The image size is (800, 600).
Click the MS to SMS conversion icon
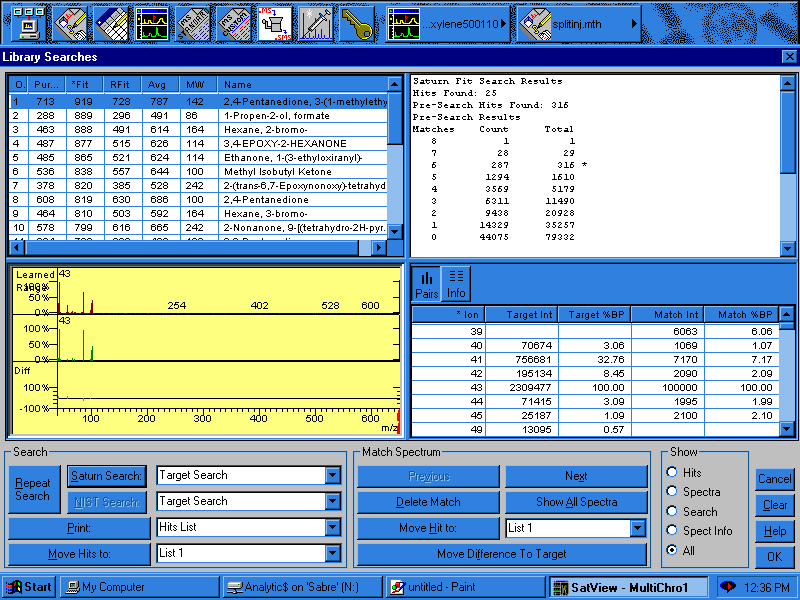coord(274,24)
